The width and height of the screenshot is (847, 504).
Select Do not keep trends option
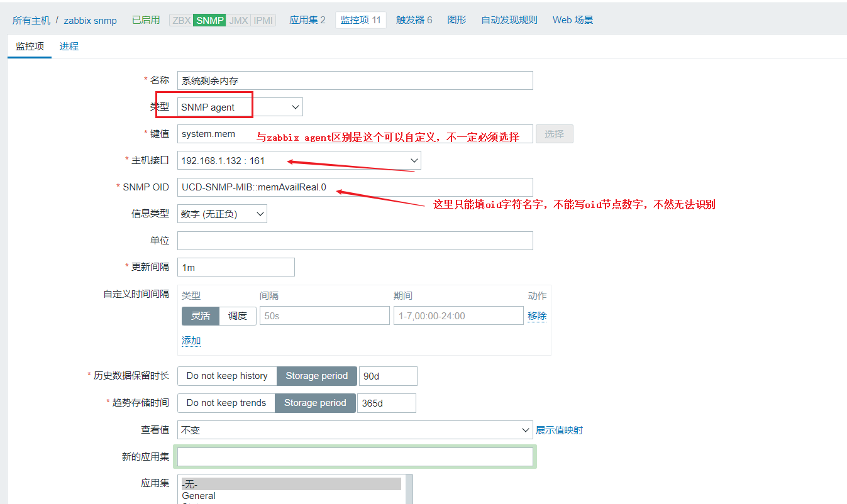coord(226,403)
